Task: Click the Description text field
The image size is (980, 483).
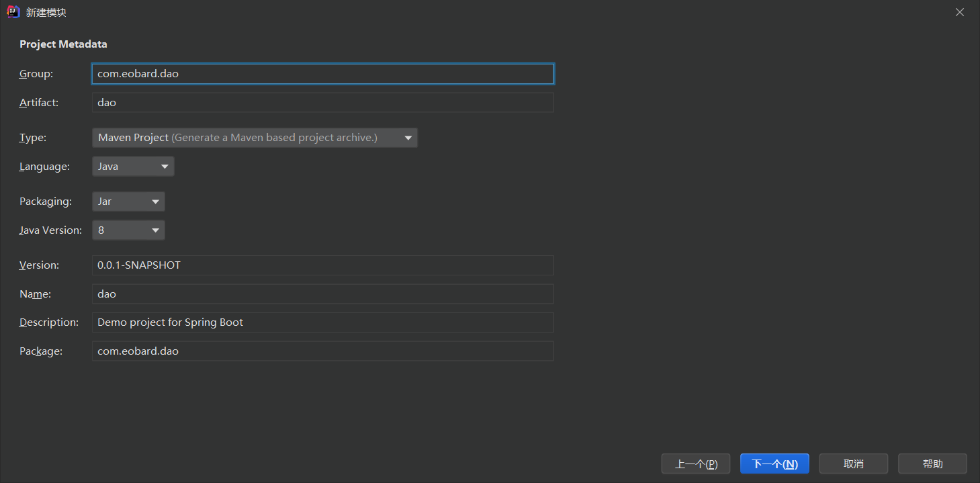Action: point(322,322)
